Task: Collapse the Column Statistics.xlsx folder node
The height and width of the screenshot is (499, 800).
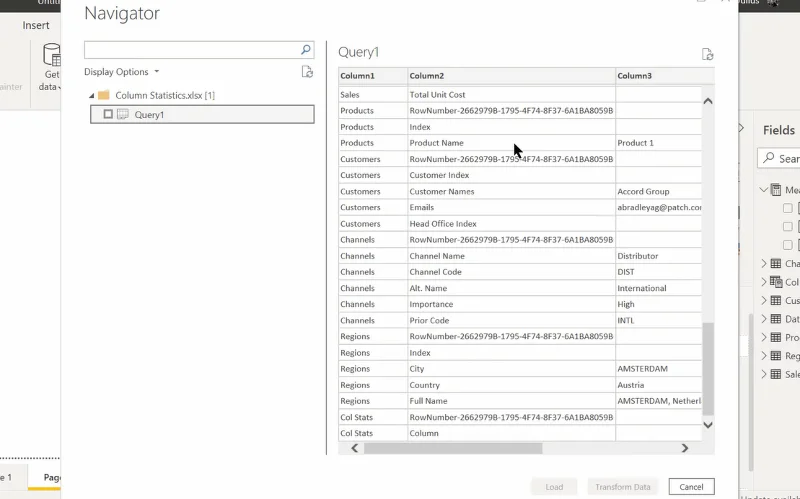Action: click(x=91, y=95)
